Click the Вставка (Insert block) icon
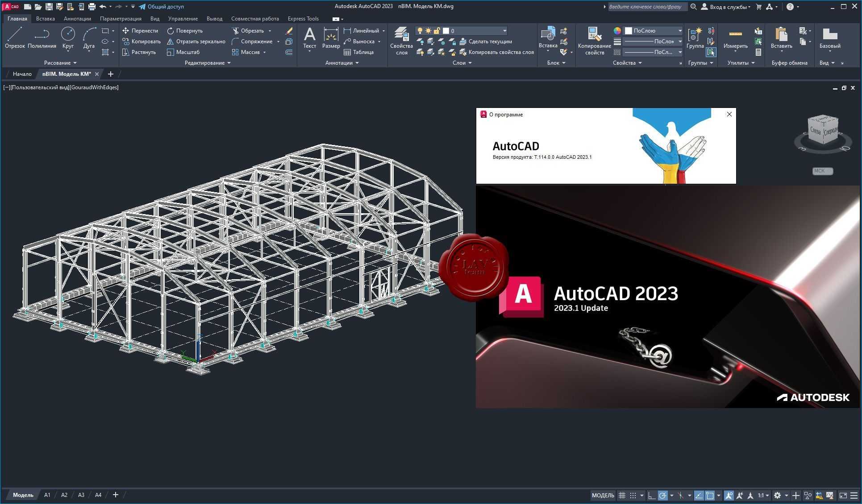 pyautogui.click(x=548, y=34)
